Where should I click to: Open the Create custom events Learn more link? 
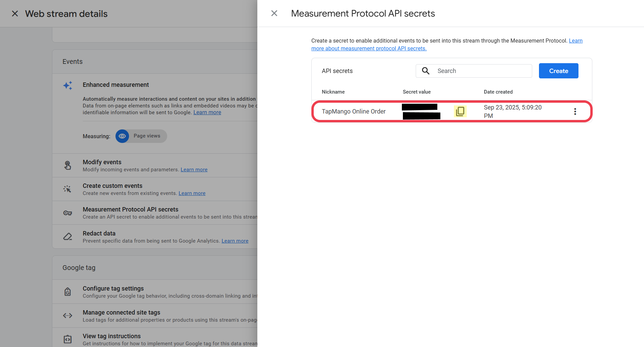192,193
